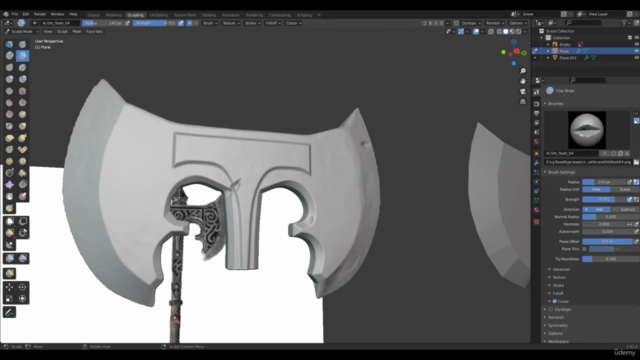640x360 pixels.
Task: Toggle camera view icon in viewport
Action: tap(523, 91)
